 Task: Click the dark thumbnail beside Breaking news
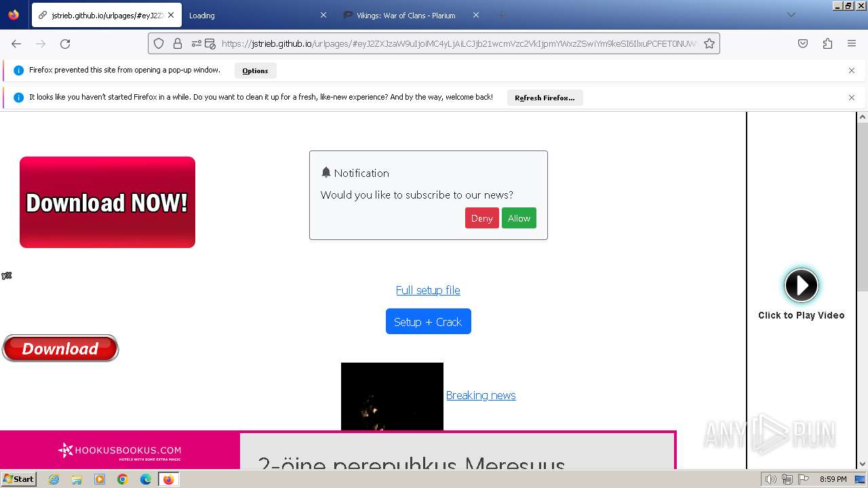[392, 396]
